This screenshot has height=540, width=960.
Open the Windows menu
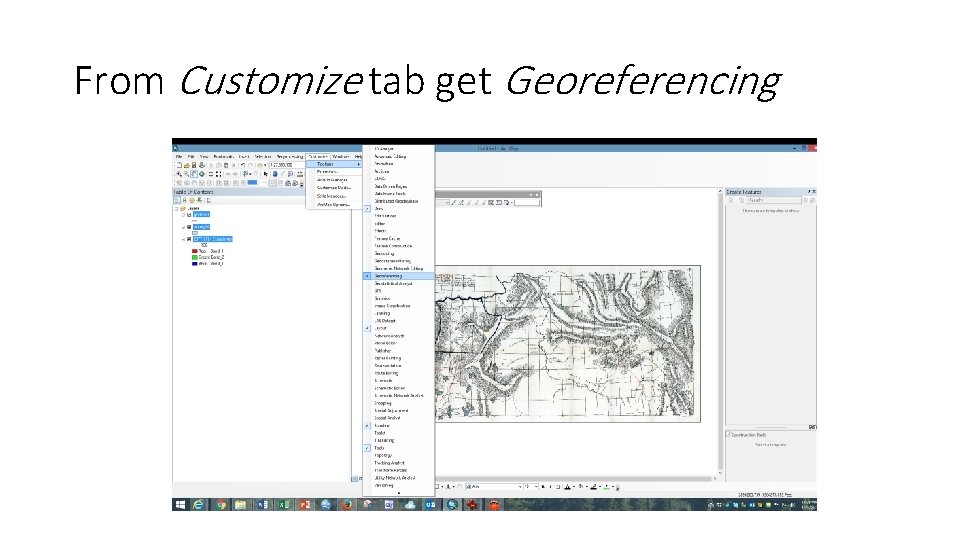(x=340, y=157)
